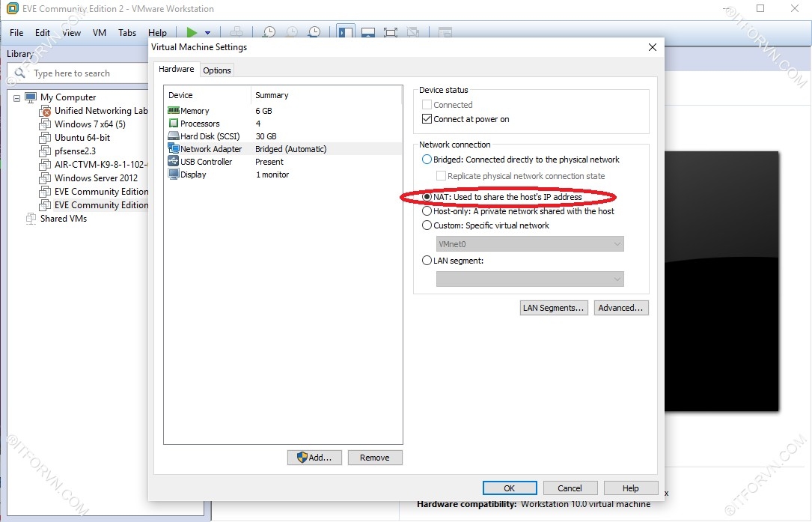Select the LAN segment radio button
Screen dimensions: 812x522
click(427, 261)
